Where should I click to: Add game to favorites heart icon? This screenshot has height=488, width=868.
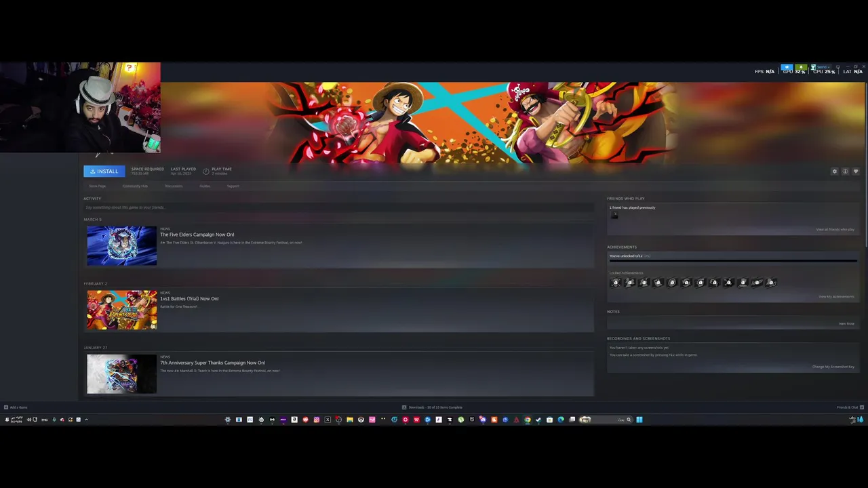[x=856, y=171]
